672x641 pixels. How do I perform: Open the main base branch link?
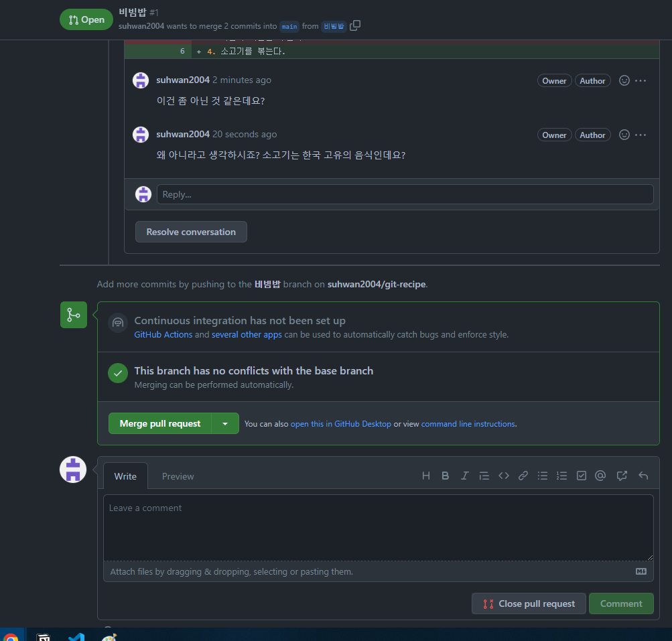pyautogui.click(x=289, y=27)
